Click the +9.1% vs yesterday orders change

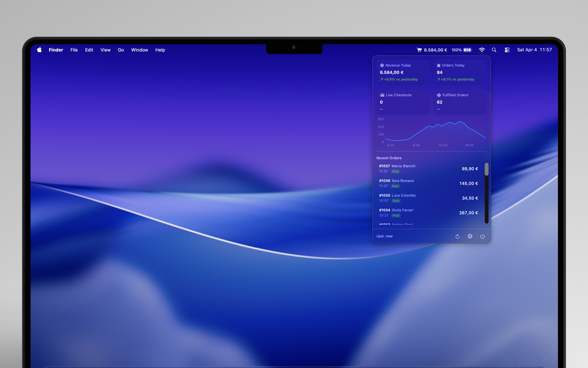pyautogui.click(x=455, y=79)
